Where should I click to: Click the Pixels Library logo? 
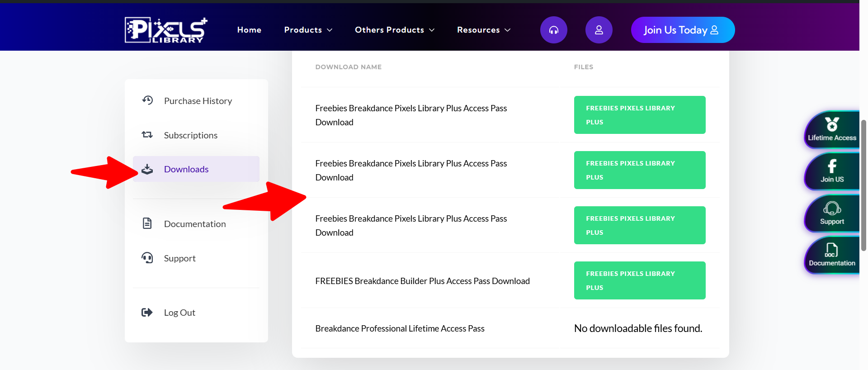166,30
